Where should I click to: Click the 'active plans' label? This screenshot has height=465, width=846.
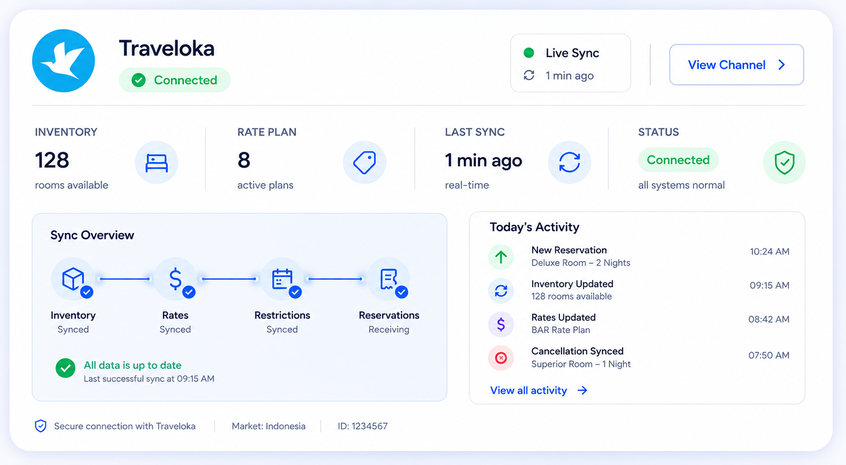(x=265, y=185)
